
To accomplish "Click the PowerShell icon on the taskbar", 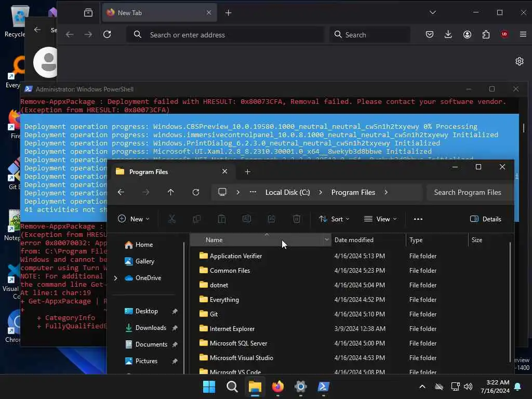I will pos(323,387).
